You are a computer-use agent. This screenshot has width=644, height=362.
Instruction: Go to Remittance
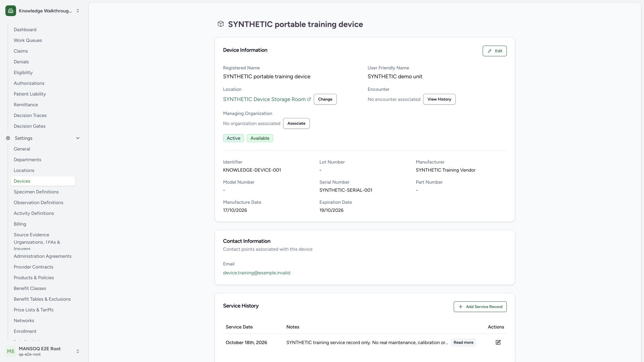point(43,105)
